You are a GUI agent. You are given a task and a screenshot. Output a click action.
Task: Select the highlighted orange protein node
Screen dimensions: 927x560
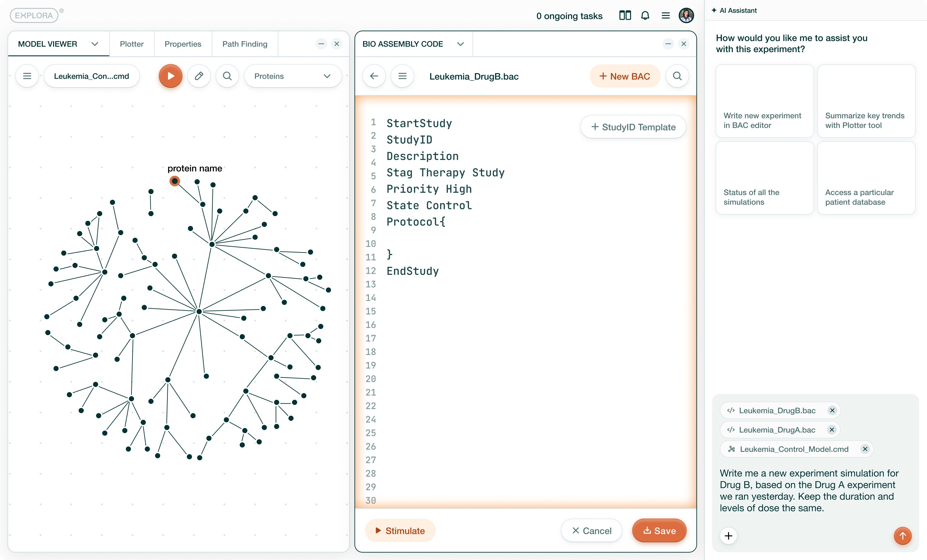[175, 181]
